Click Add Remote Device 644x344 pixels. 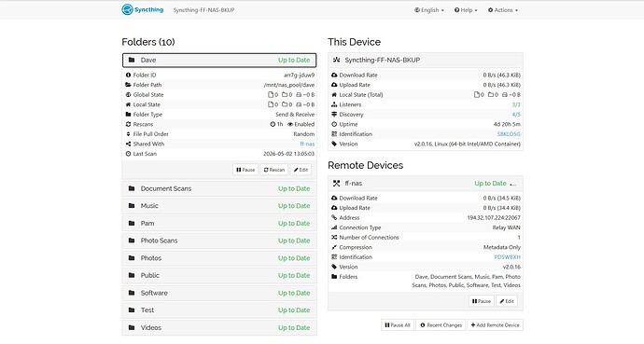[x=495, y=325]
